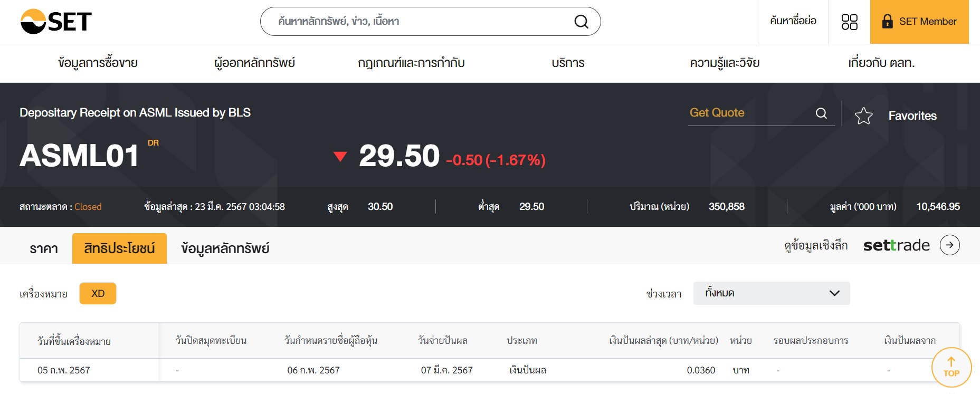Click the settrade arrow circle icon
Screen dimensions: 980x394
(x=950, y=245)
